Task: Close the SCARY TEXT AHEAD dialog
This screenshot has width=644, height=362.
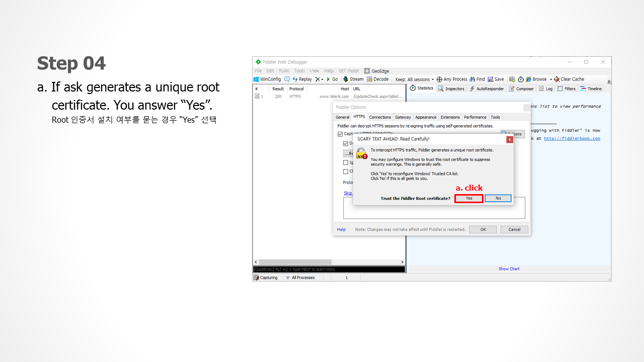Action: click(x=510, y=139)
